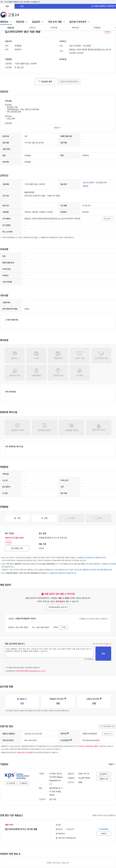116x868 pixels.
Task: Open the 연구소 연구원 채용 posting title
Action: click(x=21, y=829)
